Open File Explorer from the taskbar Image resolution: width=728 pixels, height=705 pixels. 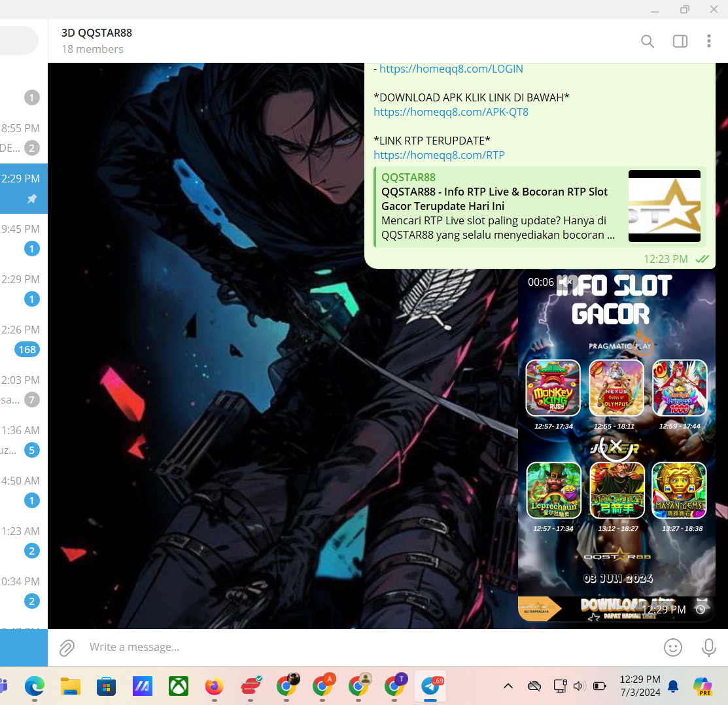[x=71, y=687]
